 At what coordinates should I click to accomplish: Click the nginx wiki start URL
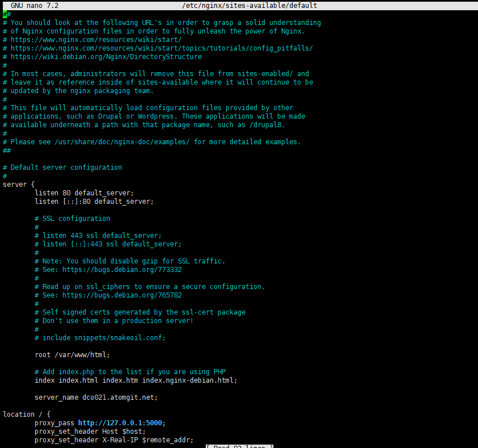point(96,40)
